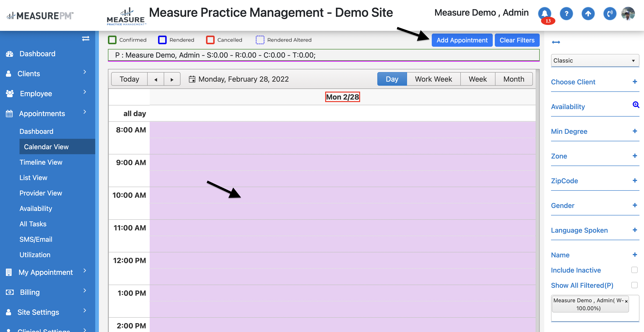This screenshot has width=644, height=332.
Task: Click the Add Appointment button
Action: click(462, 40)
